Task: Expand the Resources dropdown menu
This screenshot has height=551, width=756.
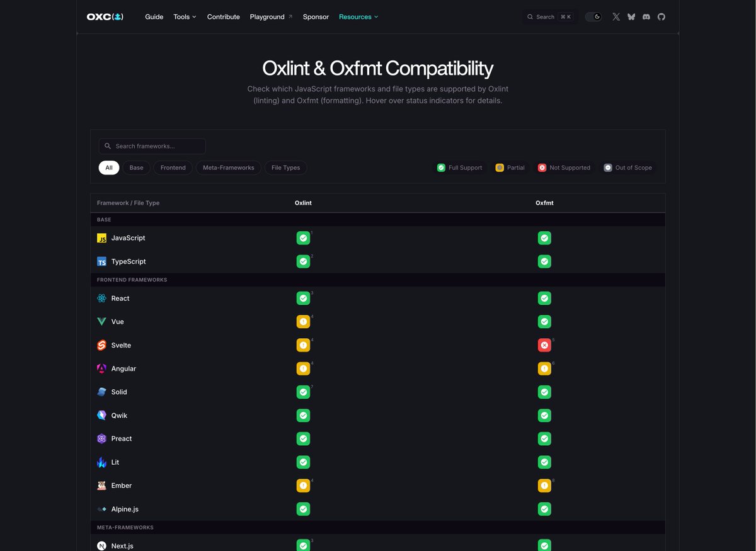Action: pos(358,17)
